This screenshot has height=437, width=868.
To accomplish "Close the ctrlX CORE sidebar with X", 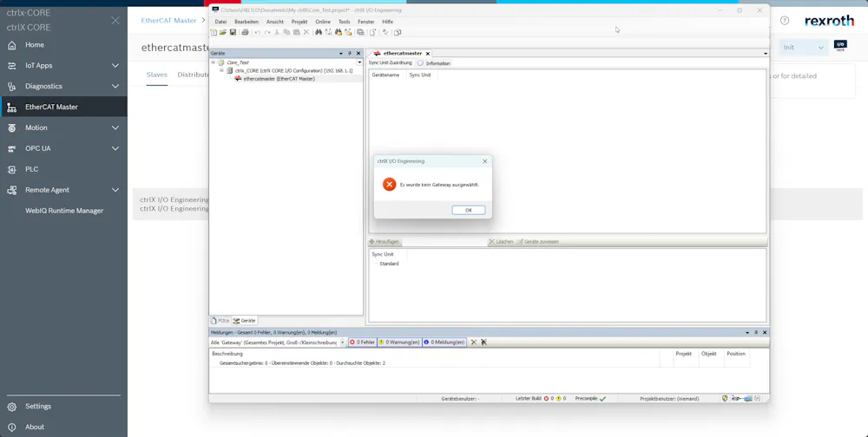I will point(115,21).
